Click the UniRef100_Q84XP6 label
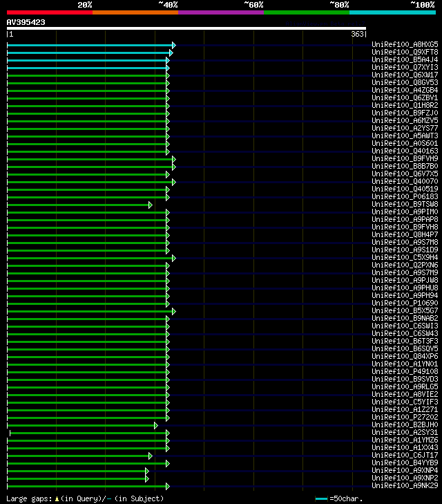442x504 pixels. (405, 357)
